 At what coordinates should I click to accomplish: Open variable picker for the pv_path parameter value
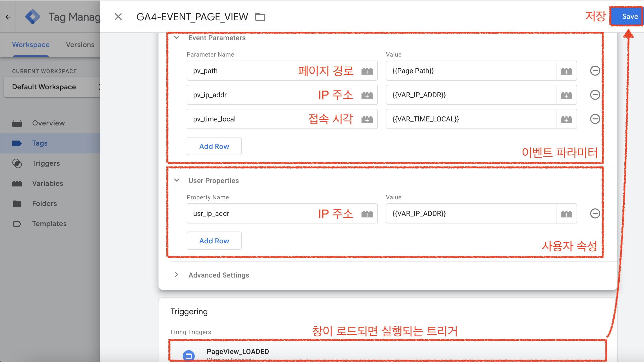point(566,71)
